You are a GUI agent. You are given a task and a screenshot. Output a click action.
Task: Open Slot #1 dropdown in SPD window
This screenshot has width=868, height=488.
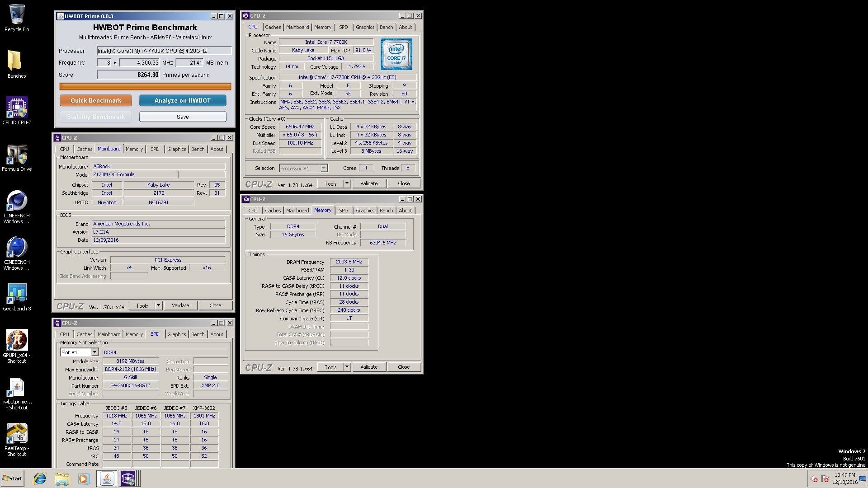point(94,352)
